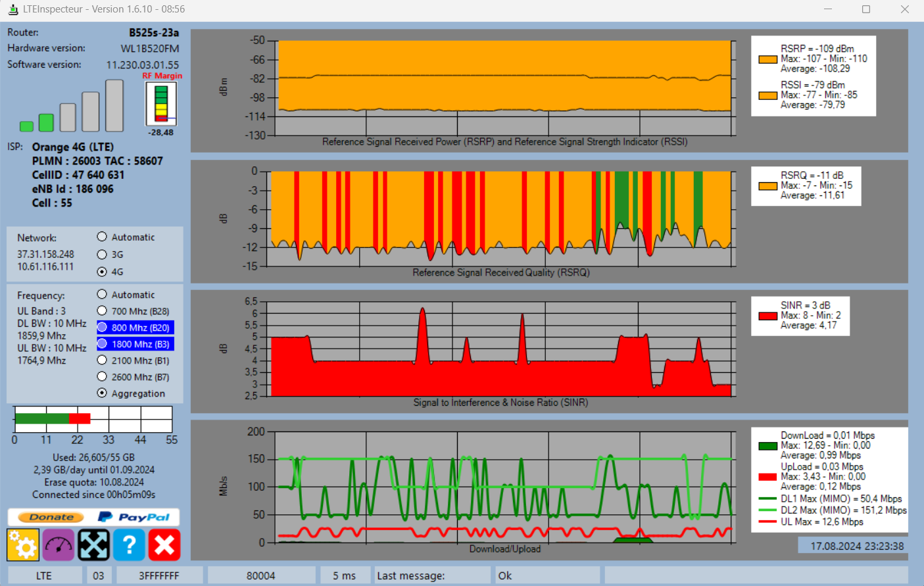Select the 3G network radio button

(x=102, y=255)
